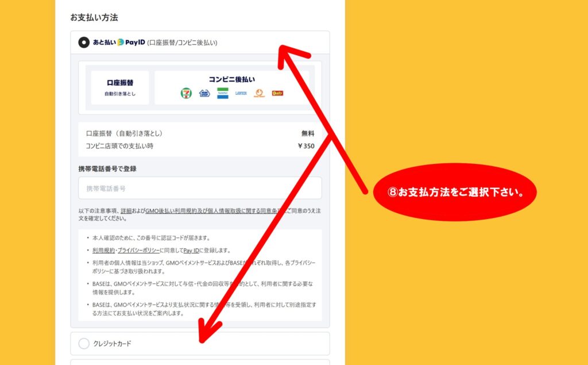Click the 7-Eleven convenience store logo
Screen dimensions: 588x365
[186, 93]
